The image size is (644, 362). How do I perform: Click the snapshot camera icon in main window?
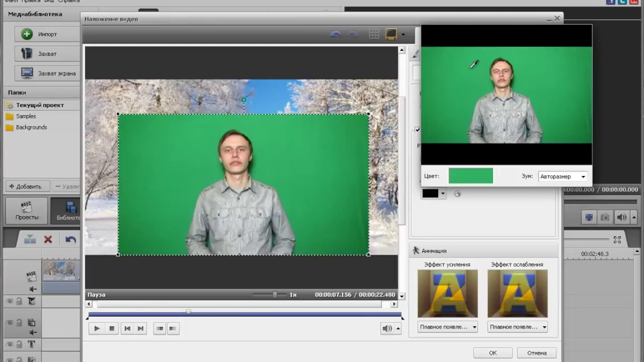pos(605,217)
